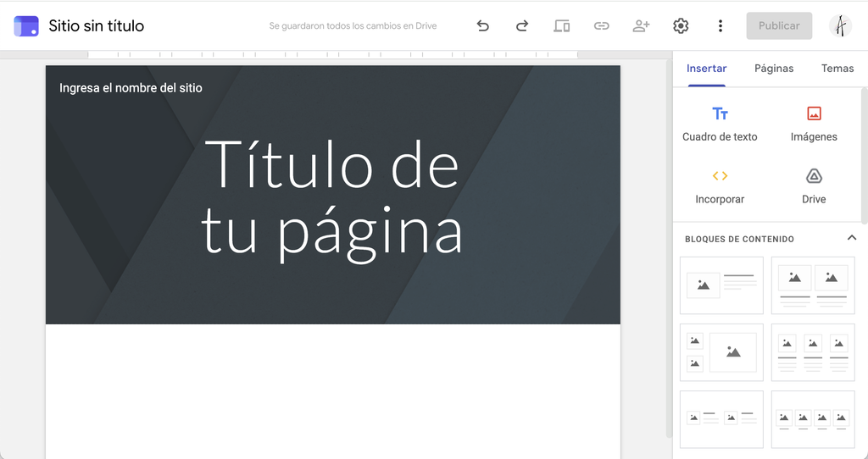Insert images via Imágenes
The height and width of the screenshot is (459, 868).
(x=814, y=124)
